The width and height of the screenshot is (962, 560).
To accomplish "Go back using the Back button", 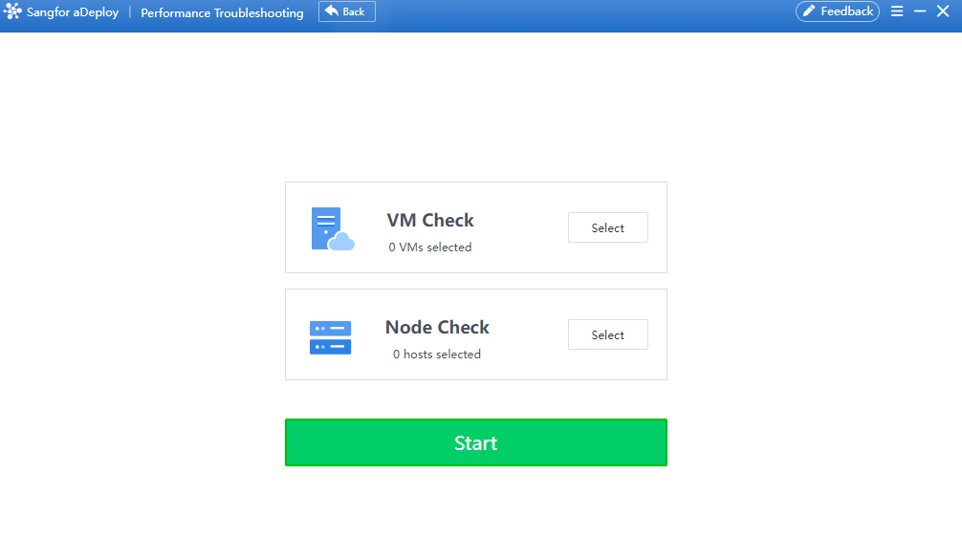I will click(x=346, y=11).
